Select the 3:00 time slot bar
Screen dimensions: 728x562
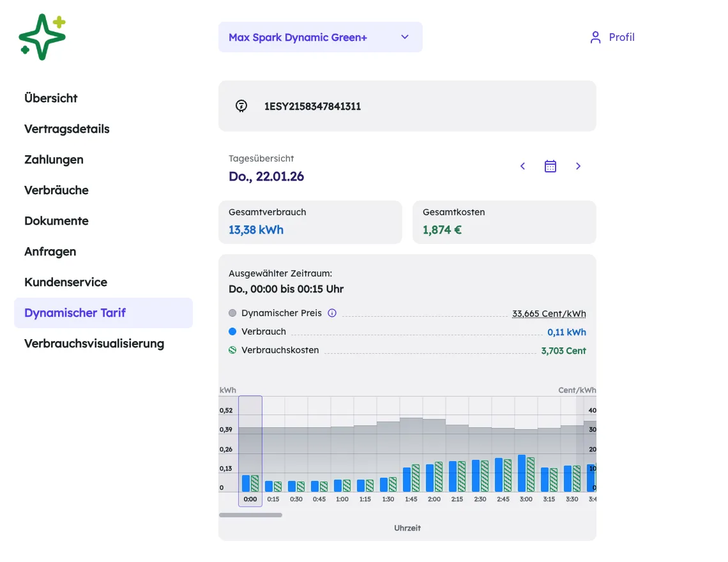pyautogui.click(x=526, y=473)
